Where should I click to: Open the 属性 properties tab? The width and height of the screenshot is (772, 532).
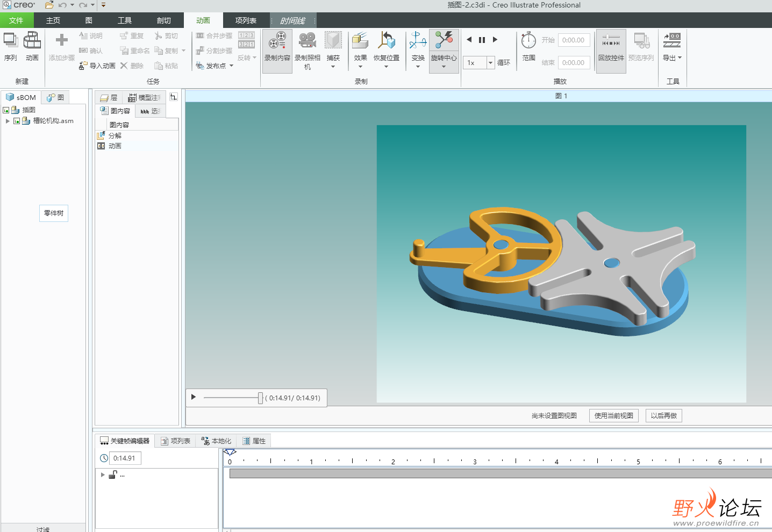[254, 441]
